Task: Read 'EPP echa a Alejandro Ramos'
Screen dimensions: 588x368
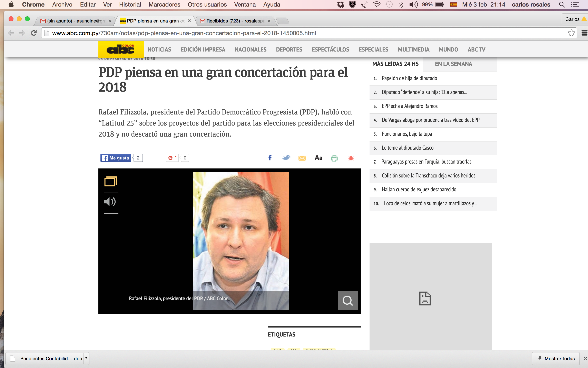Action: pyautogui.click(x=410, y=106)
